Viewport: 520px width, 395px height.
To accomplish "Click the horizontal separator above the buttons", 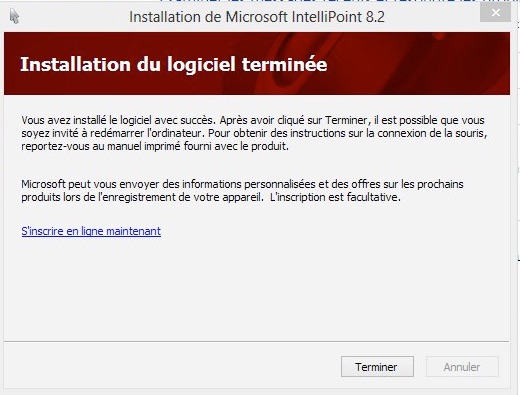I will coord(257,341).
